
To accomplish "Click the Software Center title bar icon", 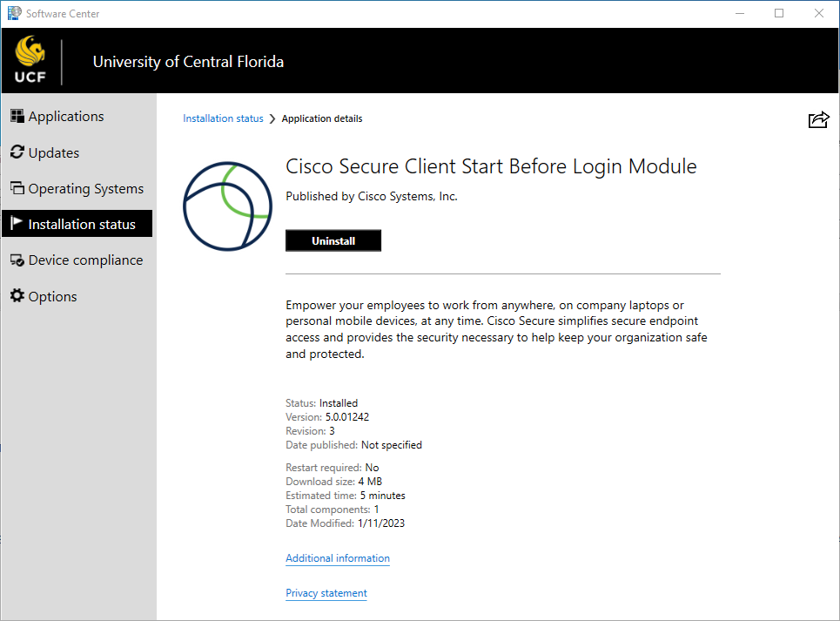I will point(15,13).
